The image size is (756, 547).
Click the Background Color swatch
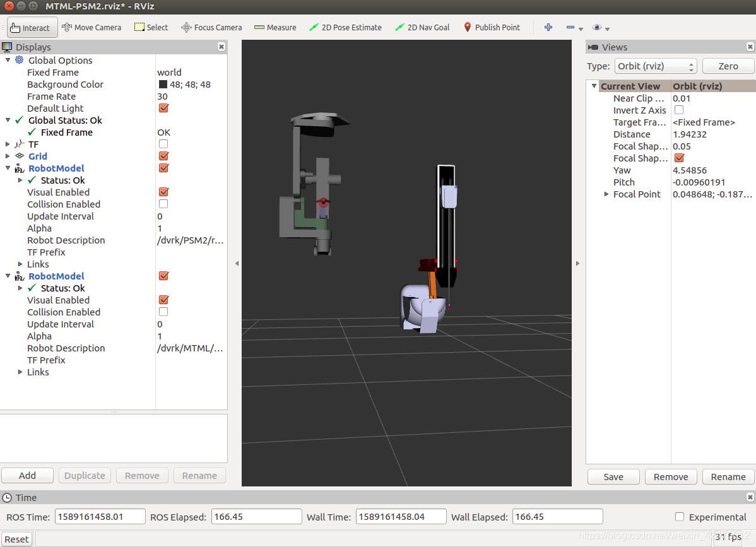pyautogui.click(x=163, y=85)
